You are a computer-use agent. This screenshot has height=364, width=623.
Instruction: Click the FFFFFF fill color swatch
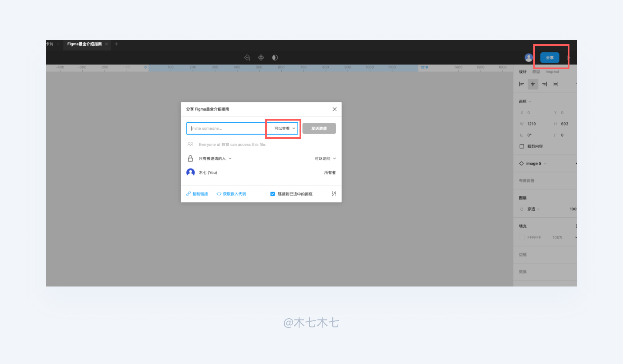pos(522,237)
